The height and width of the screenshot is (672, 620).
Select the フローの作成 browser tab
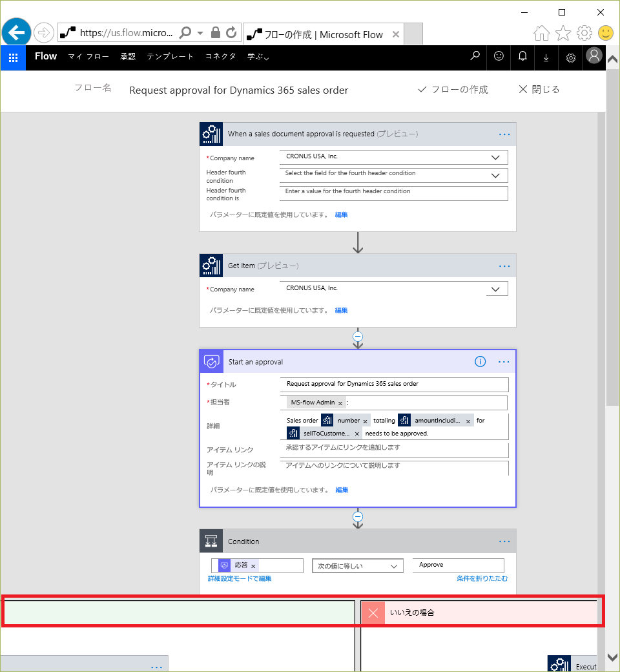tap(323, 34)
